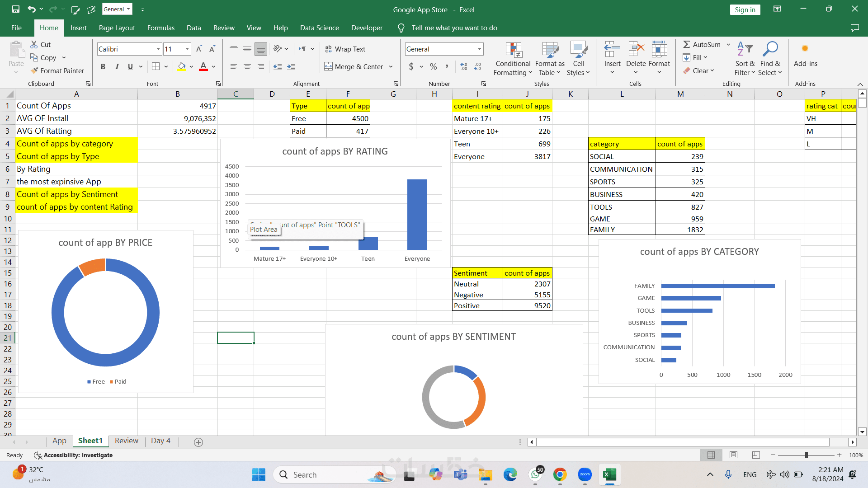Image resolution: width=868 pixels, height=488 pixels.
Task: Toggle Wrap Text on the cell
Action: point(345,49)
